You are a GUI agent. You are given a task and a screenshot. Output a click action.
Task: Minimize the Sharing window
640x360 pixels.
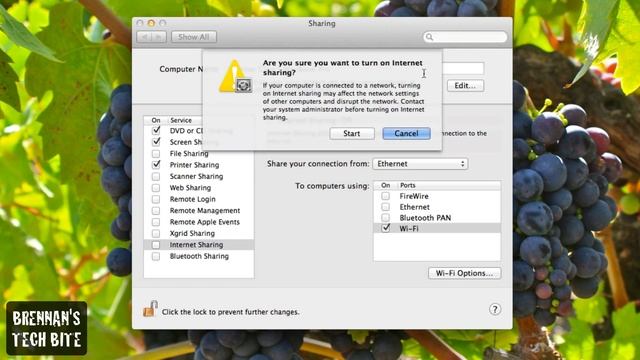(x=151, y=23)
